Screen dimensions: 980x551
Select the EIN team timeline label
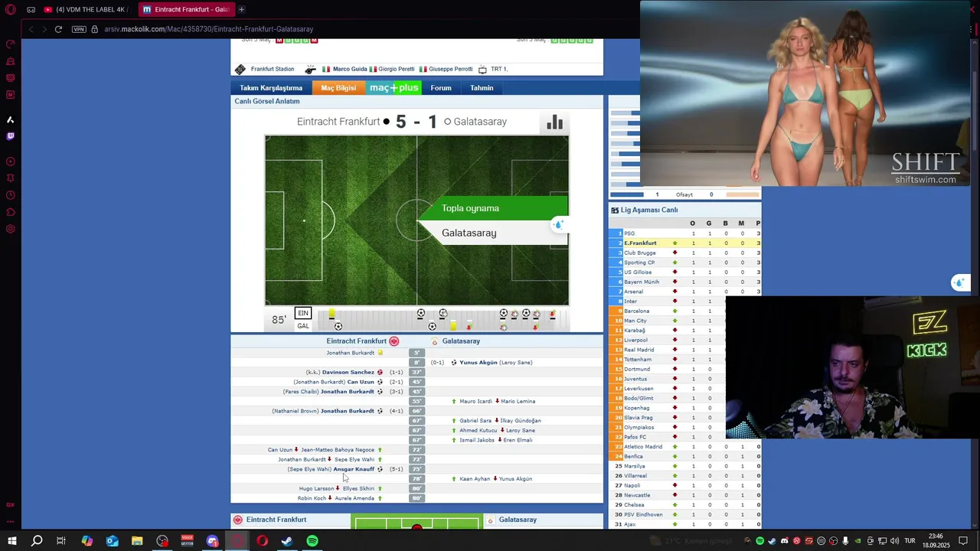pos(303,313)
